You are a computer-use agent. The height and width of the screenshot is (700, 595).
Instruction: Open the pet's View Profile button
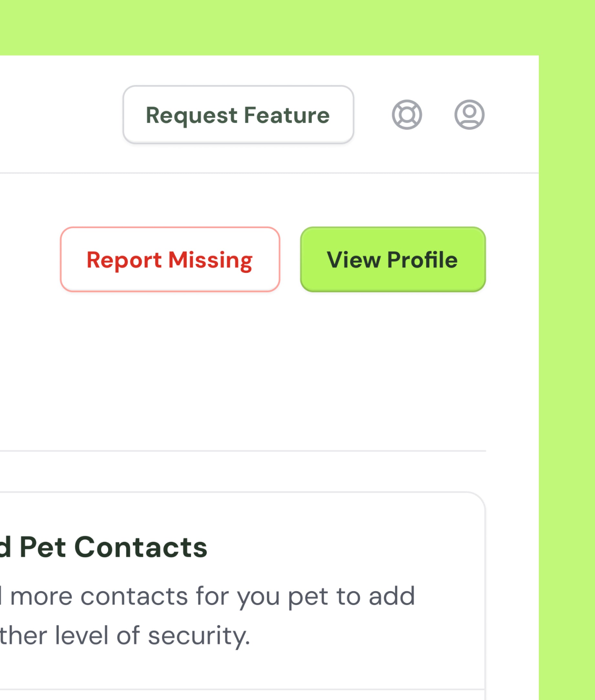coord(392,259)
